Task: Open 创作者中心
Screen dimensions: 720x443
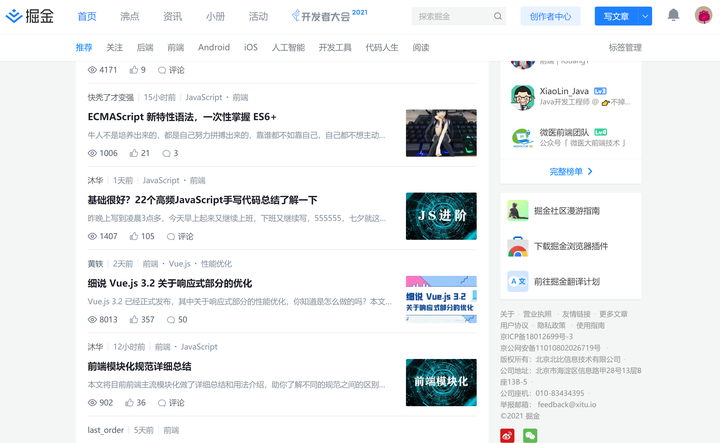Action: (x=550, y=16)
